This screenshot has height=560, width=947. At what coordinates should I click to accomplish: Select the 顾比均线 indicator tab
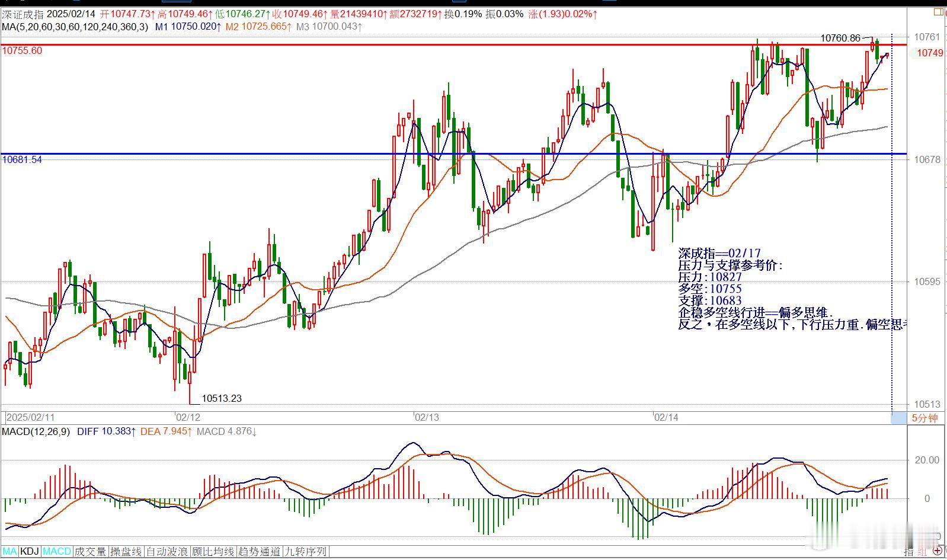coord(213,552)
